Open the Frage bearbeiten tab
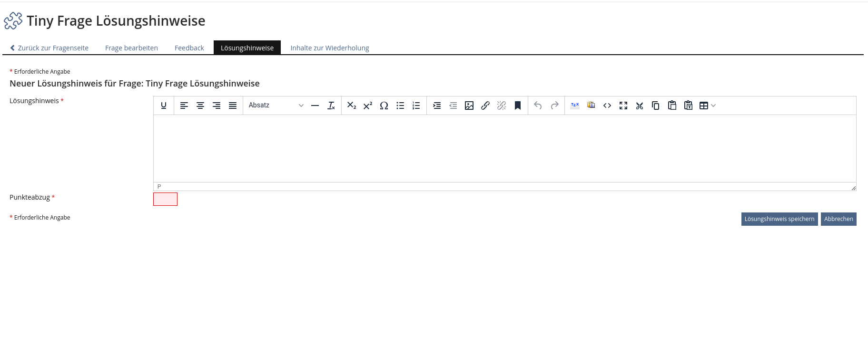The image size is (868, 346). (131, 48)
